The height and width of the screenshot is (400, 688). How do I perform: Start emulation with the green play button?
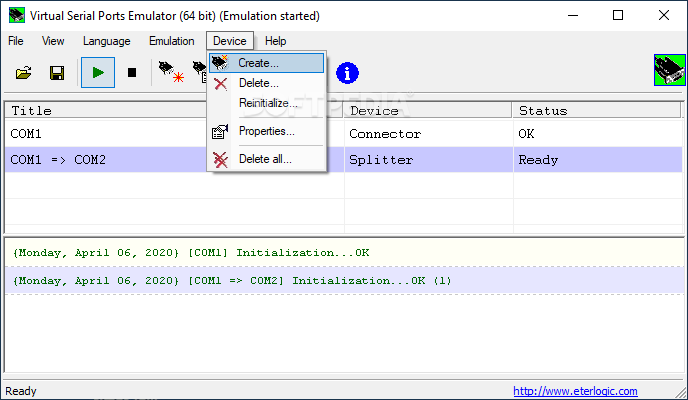[98, 72]
